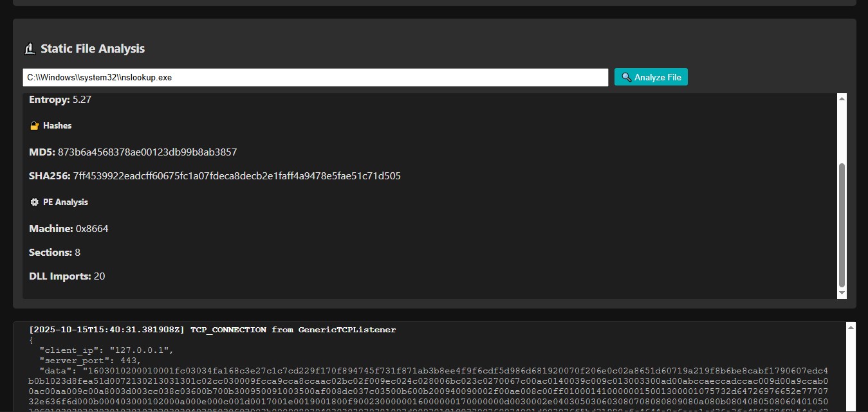Image resolution: width=868 pixels, height=412 pixels.
Task: Click the DLL Imports: 20 line
Action: [x=67, y=276]
